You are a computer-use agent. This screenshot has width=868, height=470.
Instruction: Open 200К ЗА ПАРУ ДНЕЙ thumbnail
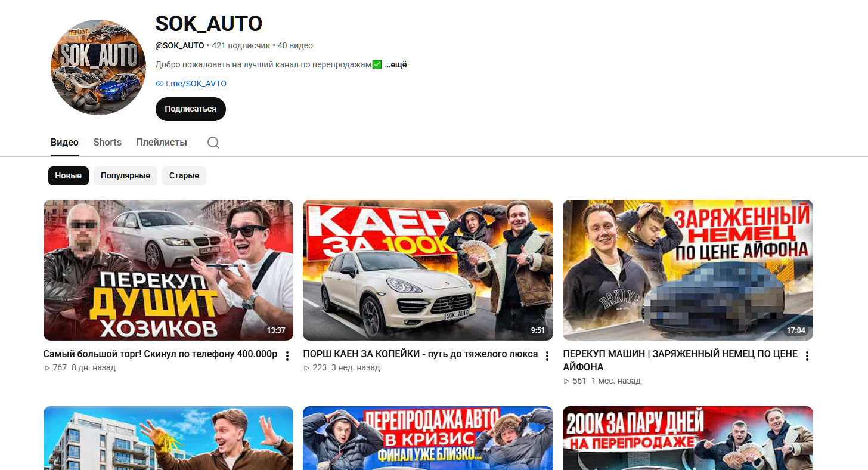[x=688, y=438]
